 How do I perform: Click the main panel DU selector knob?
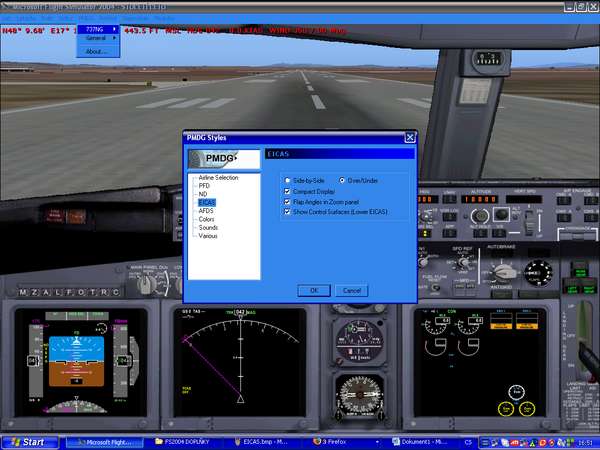[147, 284]
